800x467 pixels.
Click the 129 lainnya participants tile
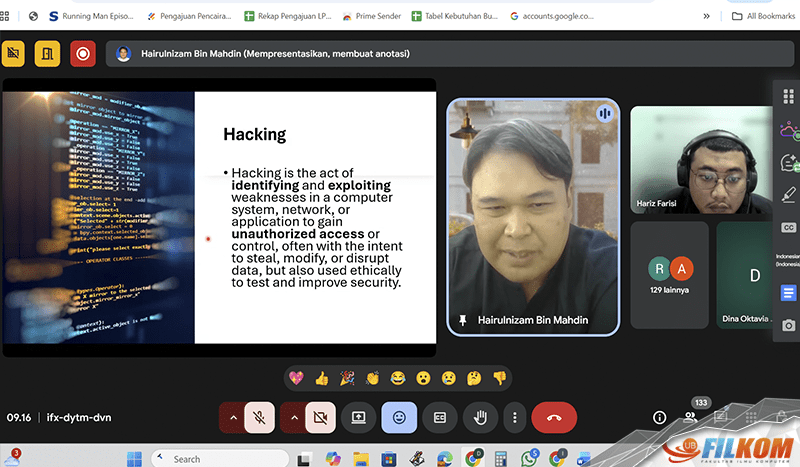point(669,273)
